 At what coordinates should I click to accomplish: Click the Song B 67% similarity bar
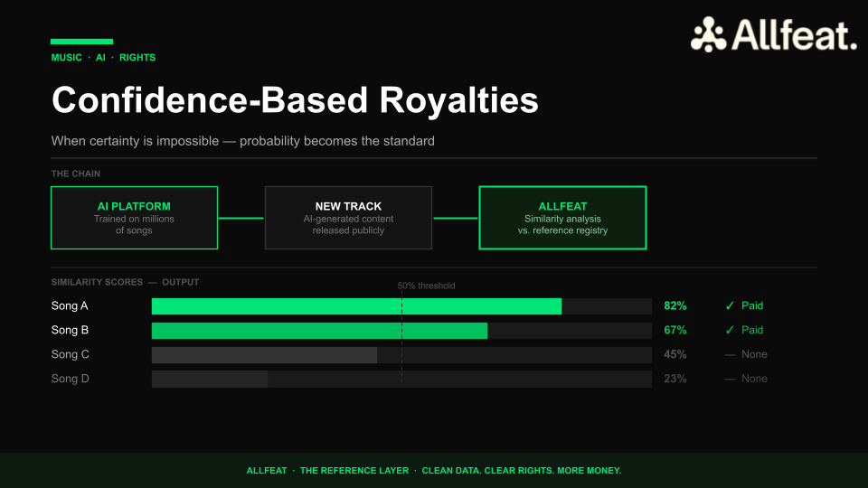pyautogui.click(x=319, y=331)
